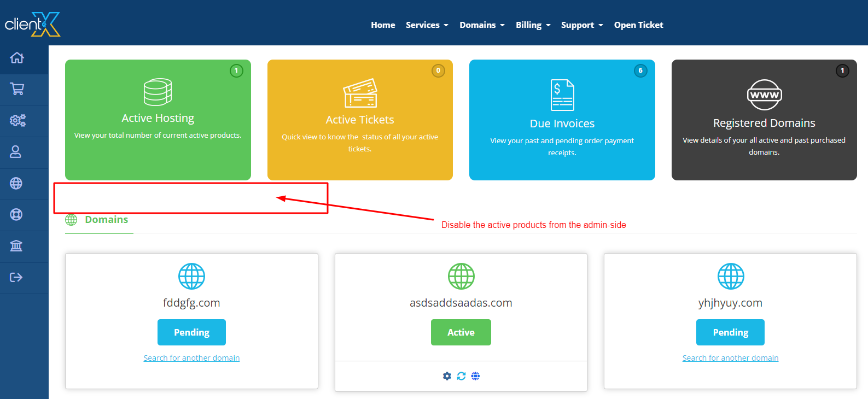This screenshot has width=868, height=399.
Task: Open the Due Invoices card
Action: coord(562,120)
